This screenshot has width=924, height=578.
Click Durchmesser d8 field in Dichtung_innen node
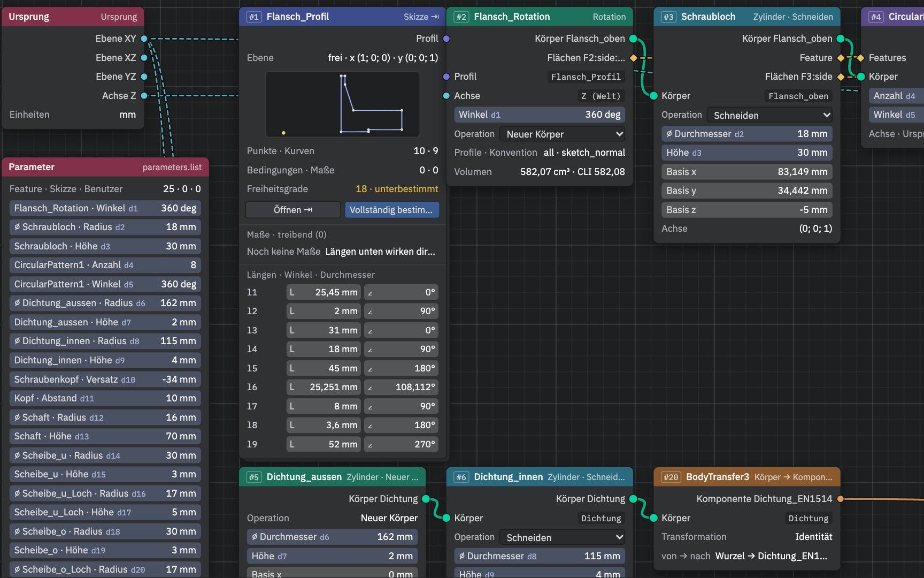(x=540, y=556)
